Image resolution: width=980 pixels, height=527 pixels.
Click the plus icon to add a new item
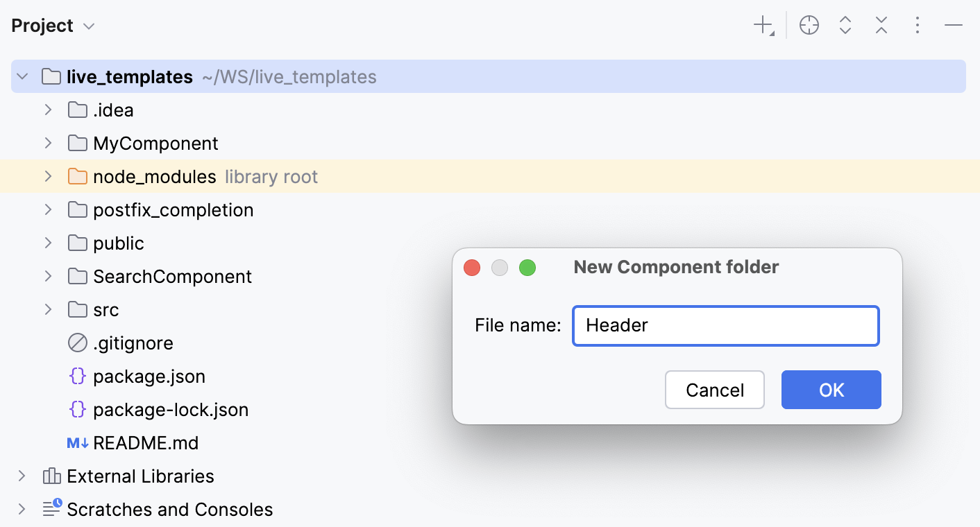click(761, 25)
